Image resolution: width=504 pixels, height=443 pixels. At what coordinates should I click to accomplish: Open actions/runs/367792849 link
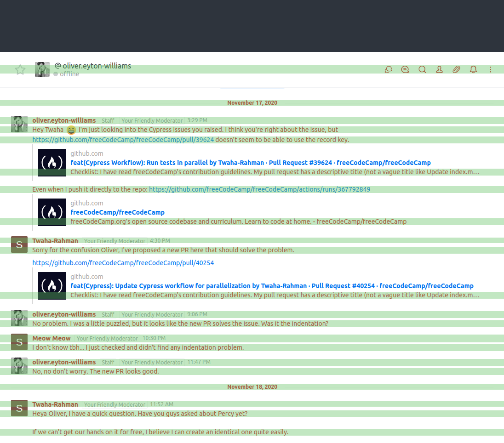tap(259, 189)
